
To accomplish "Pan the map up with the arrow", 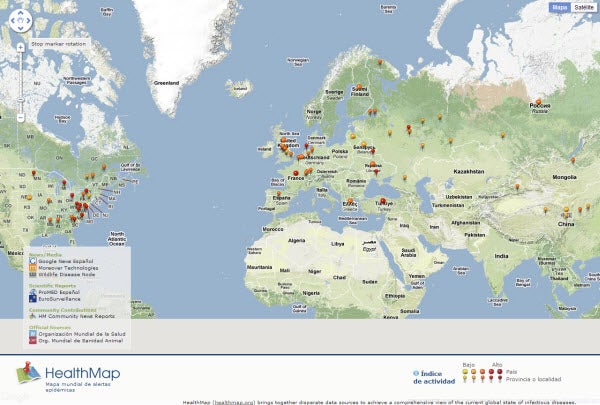I will tap(21, 13).
